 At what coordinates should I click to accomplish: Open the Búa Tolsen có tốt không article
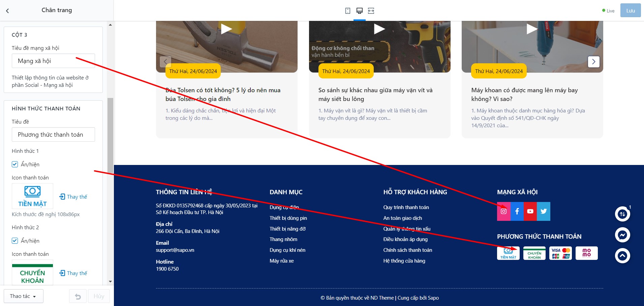click(223, 95)
